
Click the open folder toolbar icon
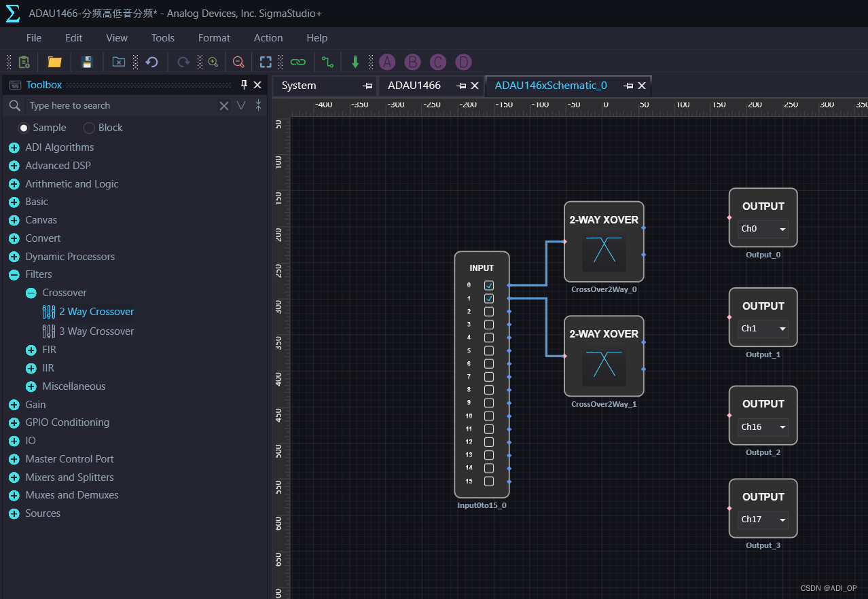54,62
